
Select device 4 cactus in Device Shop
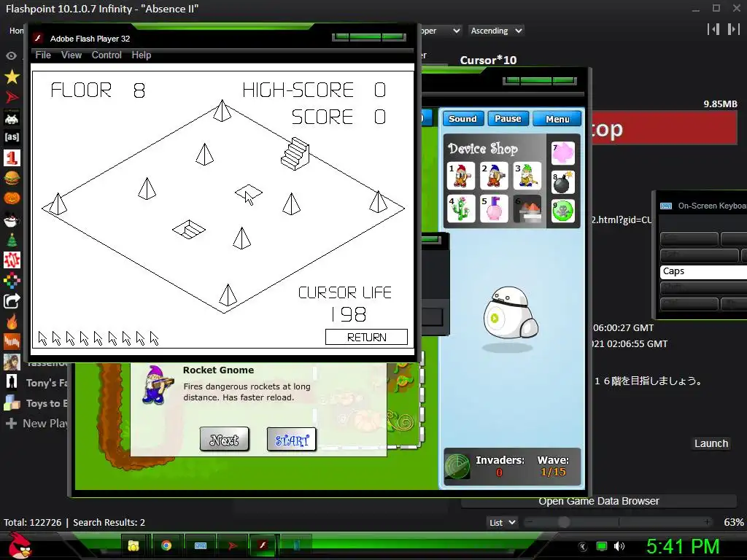(461, 209)
